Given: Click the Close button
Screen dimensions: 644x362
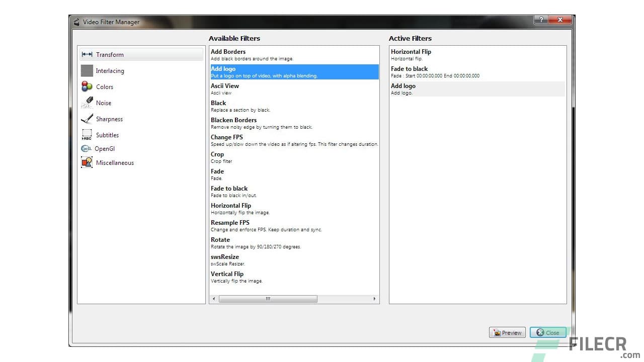Looking at the screenshot, I should pos(548,332).
